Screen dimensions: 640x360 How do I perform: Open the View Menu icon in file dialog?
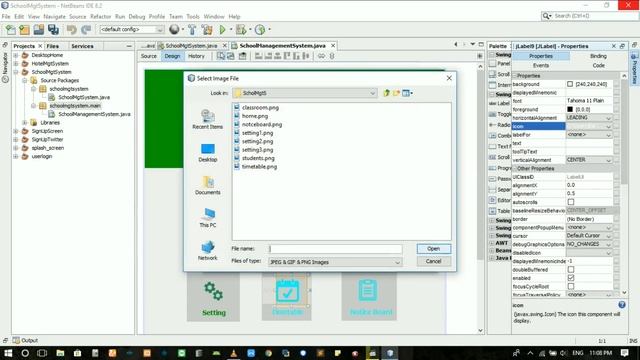[x=407, y=93]
